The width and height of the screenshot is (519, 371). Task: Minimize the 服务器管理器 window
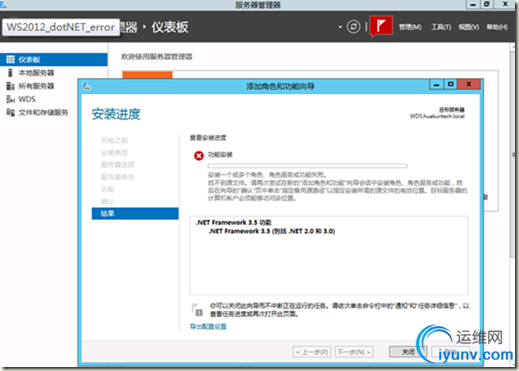[x=473, y=4]
